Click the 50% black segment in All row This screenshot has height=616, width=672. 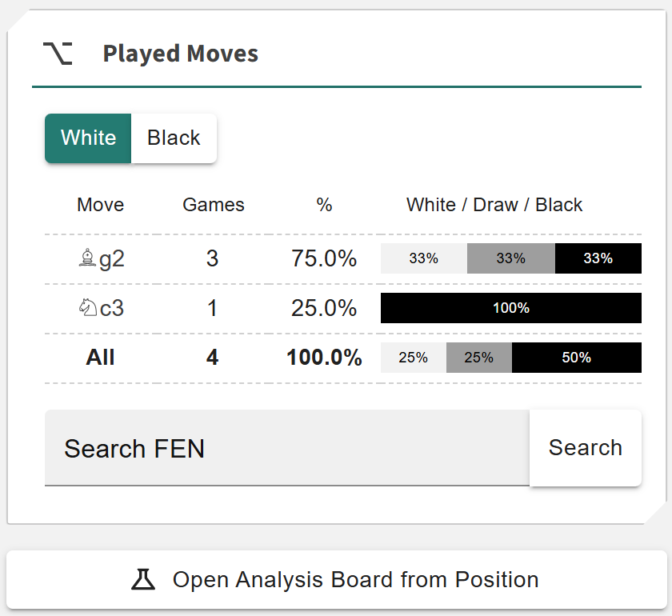(576, 358)
